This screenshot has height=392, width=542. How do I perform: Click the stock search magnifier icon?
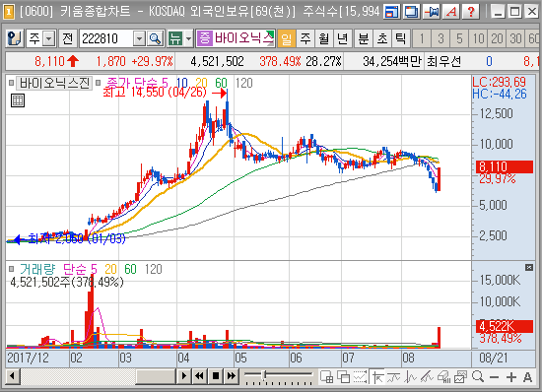coord(155,38)
